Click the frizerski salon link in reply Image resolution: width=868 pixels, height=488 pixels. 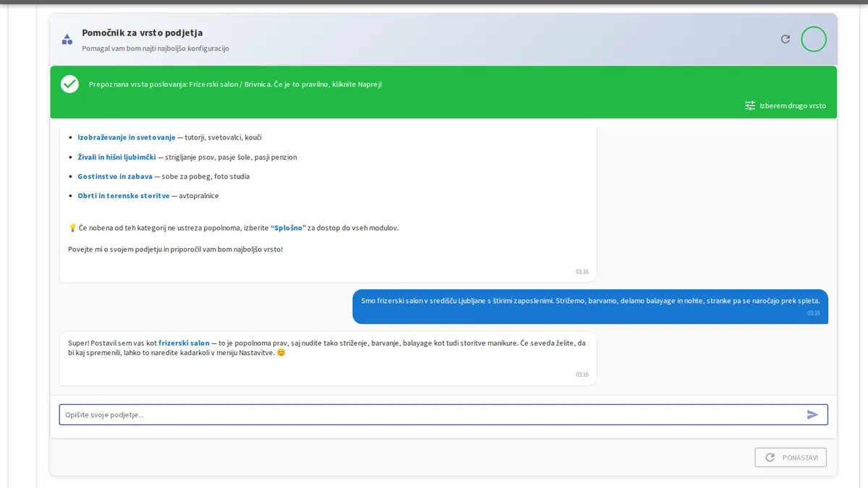tap(184, 343)
